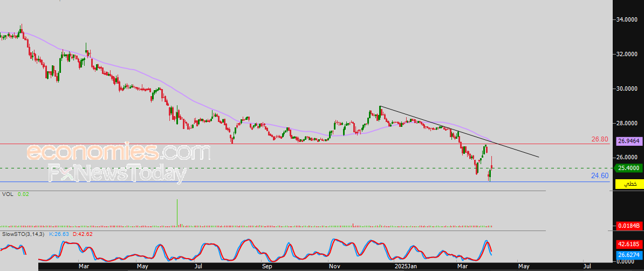This screenshot has height=271, width=644.
Task: Click the K:26.63 stochastic reading
Action: click(59, 234)
